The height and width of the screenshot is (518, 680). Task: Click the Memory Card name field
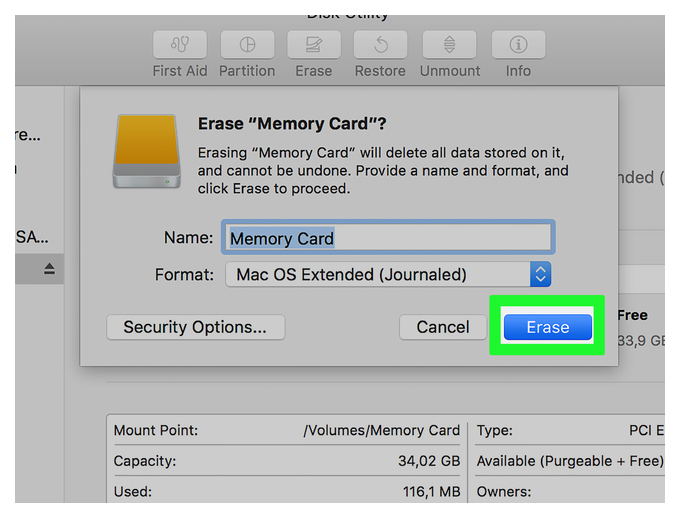coord(388,237)
